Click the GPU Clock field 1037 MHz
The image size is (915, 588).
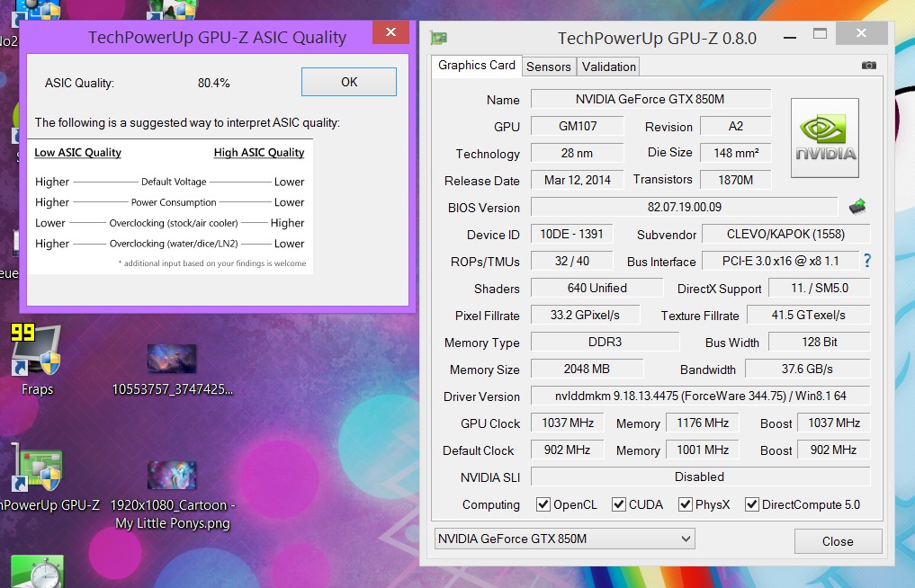pos(567,423)
